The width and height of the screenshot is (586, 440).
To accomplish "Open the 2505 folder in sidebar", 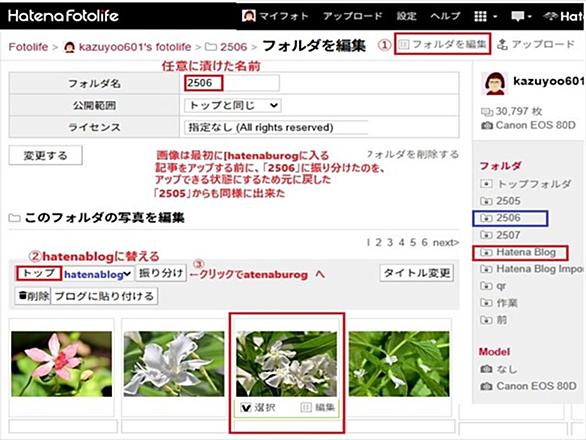I will (508, 201).
